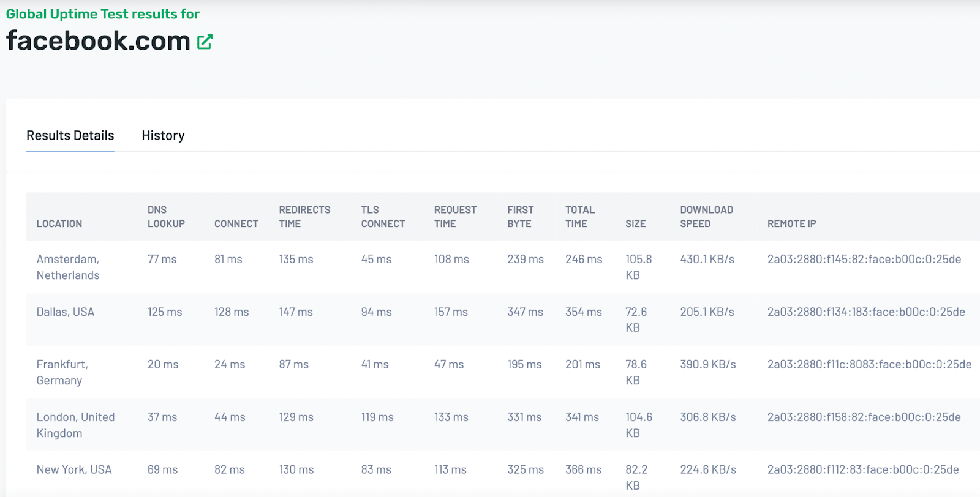
Task: Select Dallas request time 157 ms
Action: tap(451, 312)
